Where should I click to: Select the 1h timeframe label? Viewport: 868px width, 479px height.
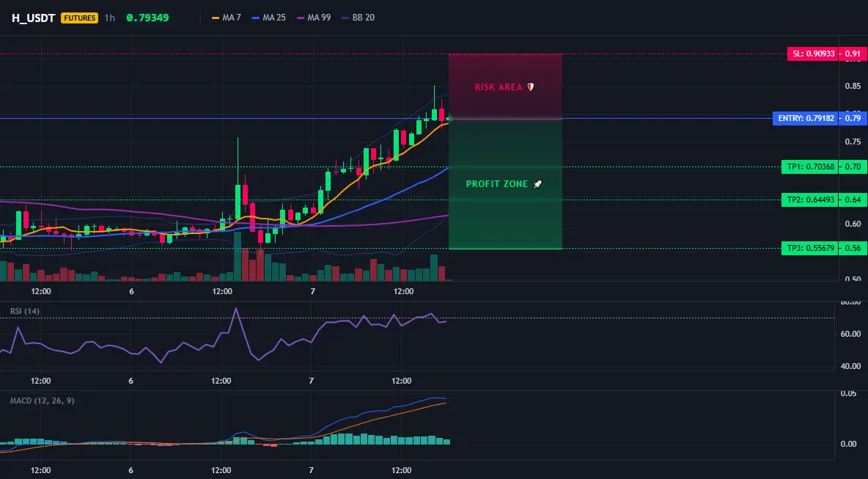click(110, 18)
